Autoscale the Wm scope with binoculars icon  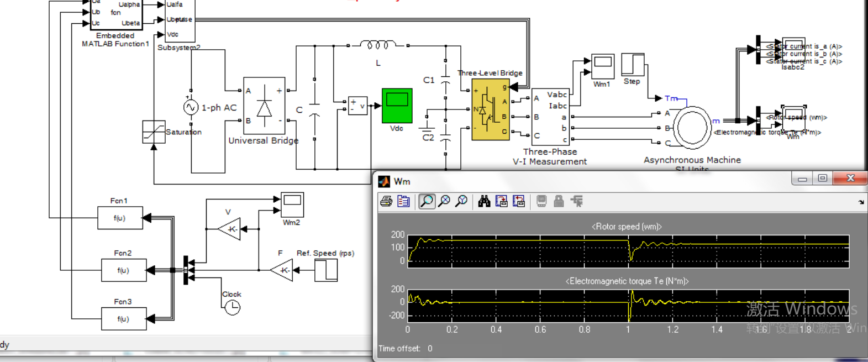(x=485, y=201)
